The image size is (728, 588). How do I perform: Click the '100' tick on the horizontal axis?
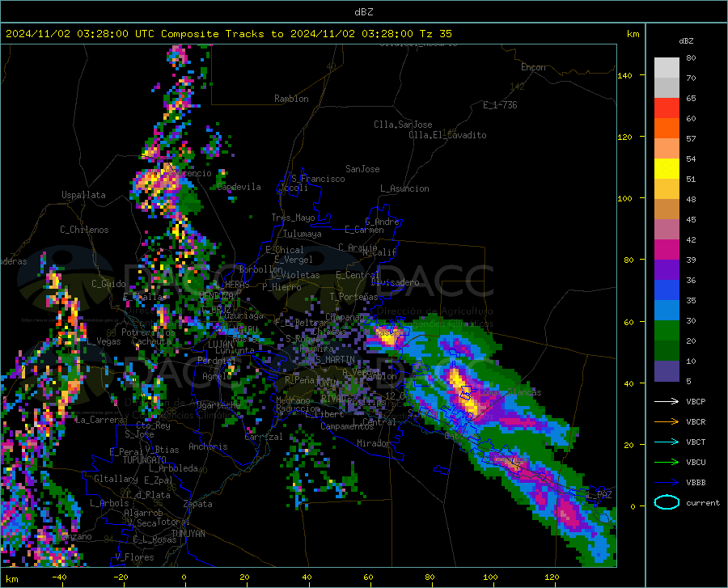point(490,577)
